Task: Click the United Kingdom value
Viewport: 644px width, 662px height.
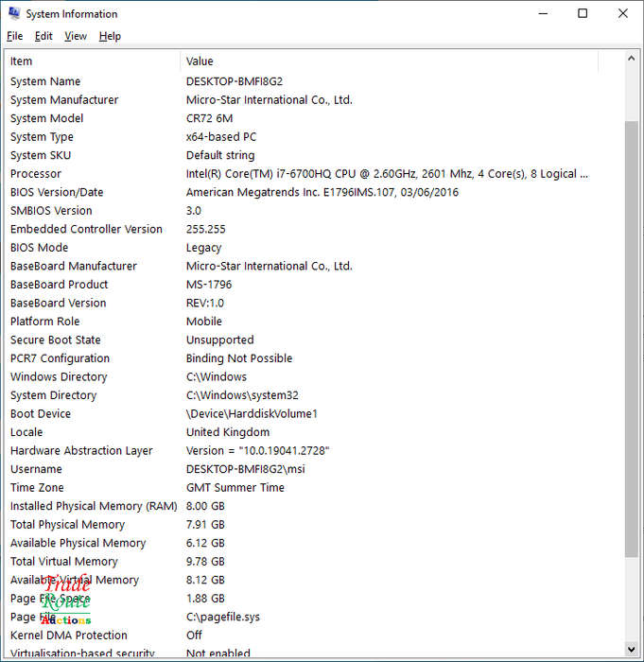Action: 228,432
